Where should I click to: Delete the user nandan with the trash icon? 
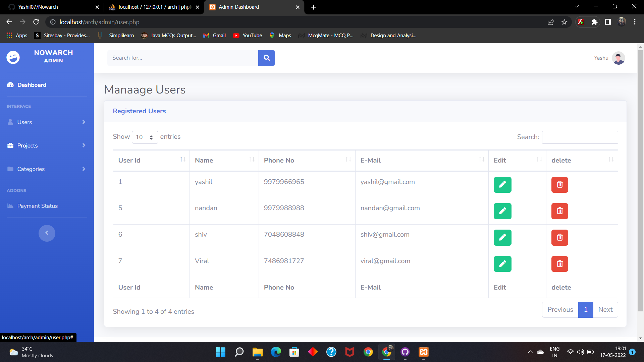559,211
